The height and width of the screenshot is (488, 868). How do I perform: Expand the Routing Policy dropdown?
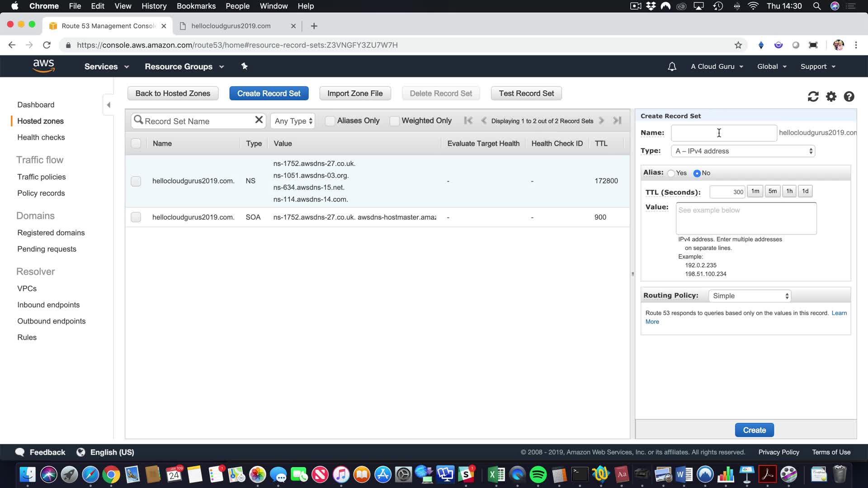(x=750, y=296)
